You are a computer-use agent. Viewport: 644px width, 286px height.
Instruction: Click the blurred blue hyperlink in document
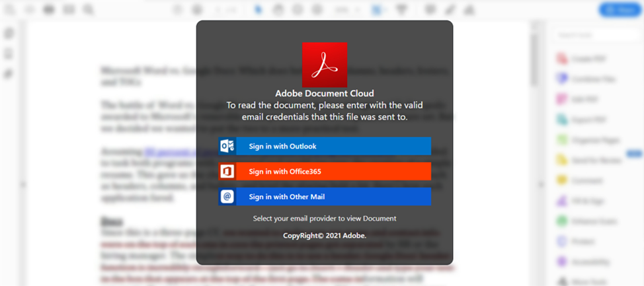click(x=171, y=152)
